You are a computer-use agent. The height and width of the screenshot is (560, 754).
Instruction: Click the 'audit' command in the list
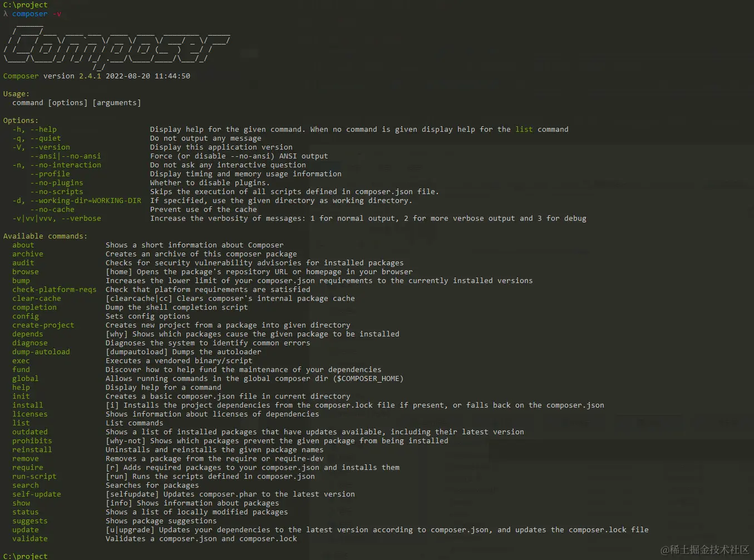coord(23,263)
